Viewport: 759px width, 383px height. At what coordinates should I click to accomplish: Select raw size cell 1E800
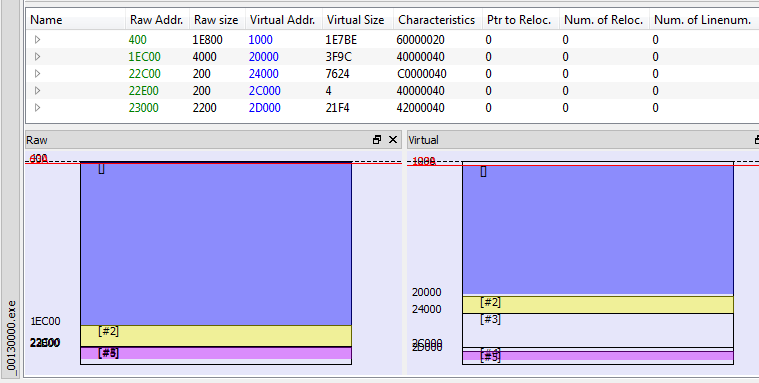(208, 40)
